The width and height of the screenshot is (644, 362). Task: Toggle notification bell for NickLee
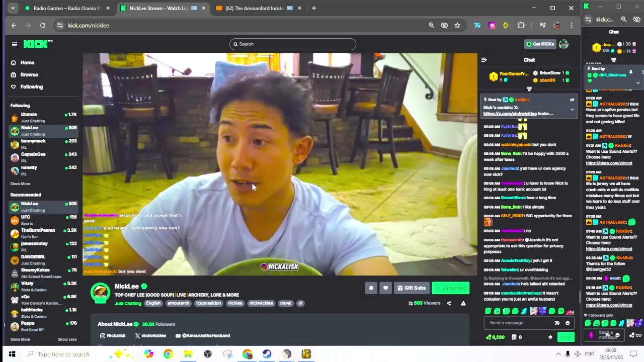click(x=371, y=288)
